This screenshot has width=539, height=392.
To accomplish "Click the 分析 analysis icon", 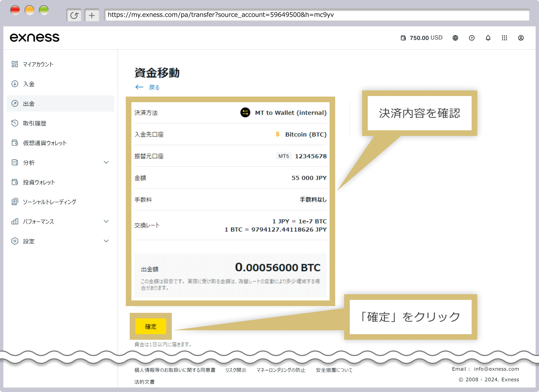I will click(x=15, y=163).
